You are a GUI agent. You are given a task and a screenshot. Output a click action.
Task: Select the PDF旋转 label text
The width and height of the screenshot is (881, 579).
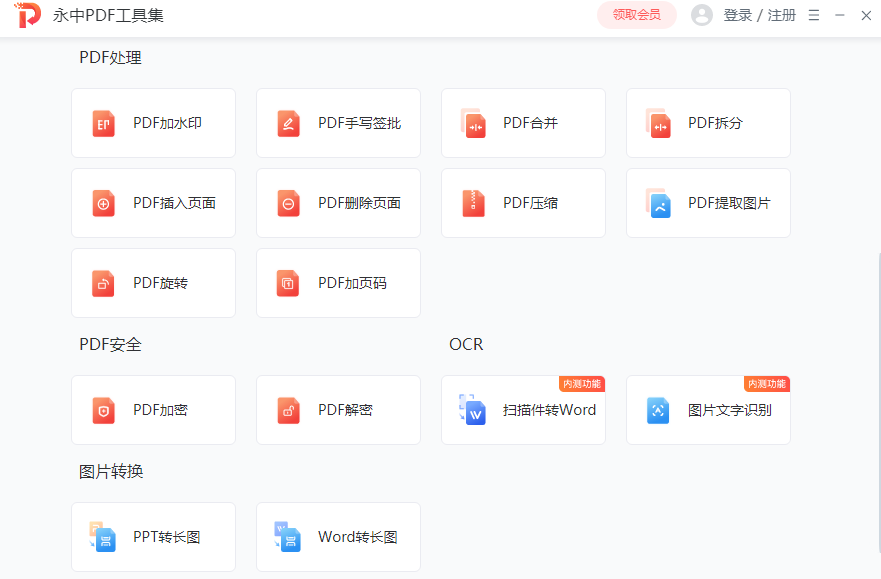161,284
